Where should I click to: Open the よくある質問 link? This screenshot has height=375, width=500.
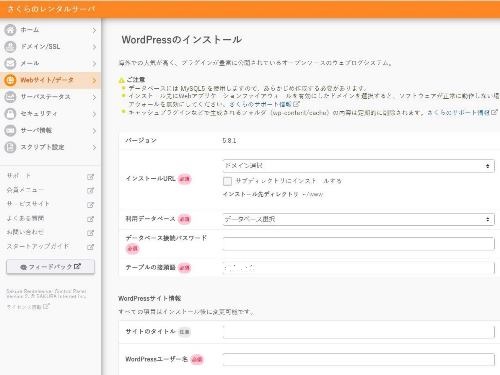tap(25, 218)
